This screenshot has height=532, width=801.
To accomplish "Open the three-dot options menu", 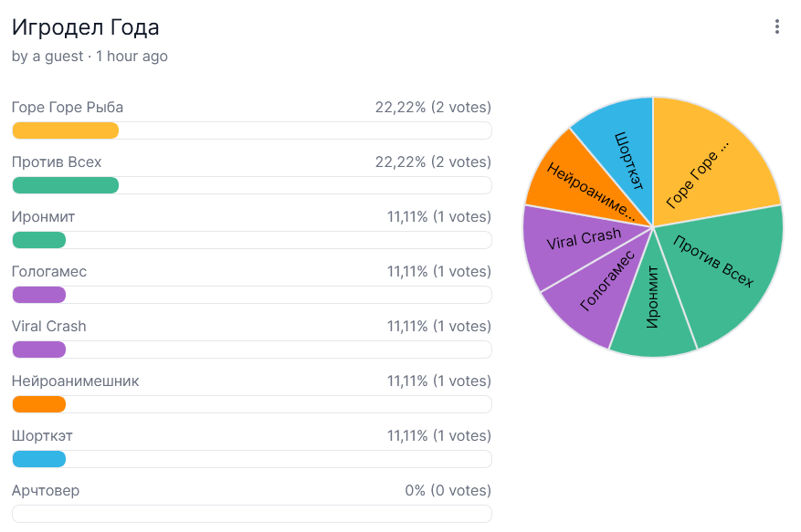I will pyautogui.click(x=777, y=27).
